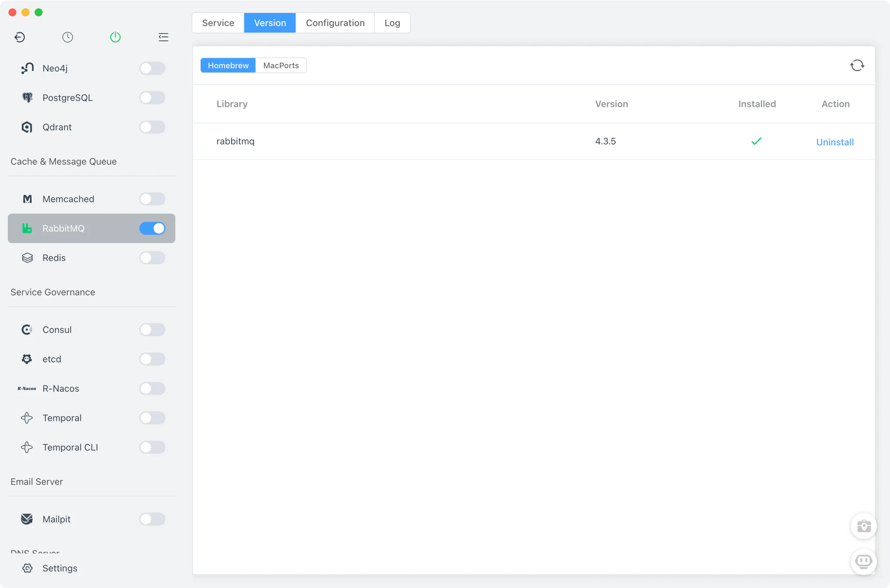Click the PostgreSQL elephant icon
The height and width of the screenshot is (588, 890).
(27, 98)
